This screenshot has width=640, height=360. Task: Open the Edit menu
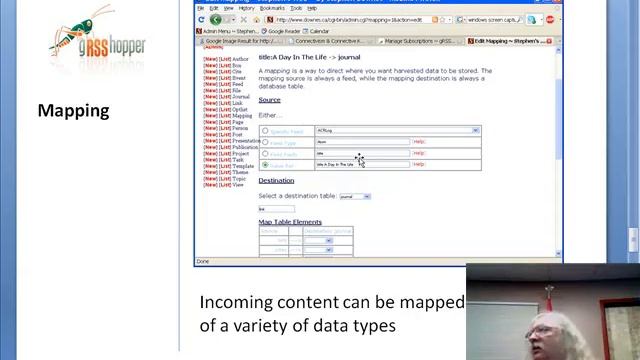click(x=213, y=8)
